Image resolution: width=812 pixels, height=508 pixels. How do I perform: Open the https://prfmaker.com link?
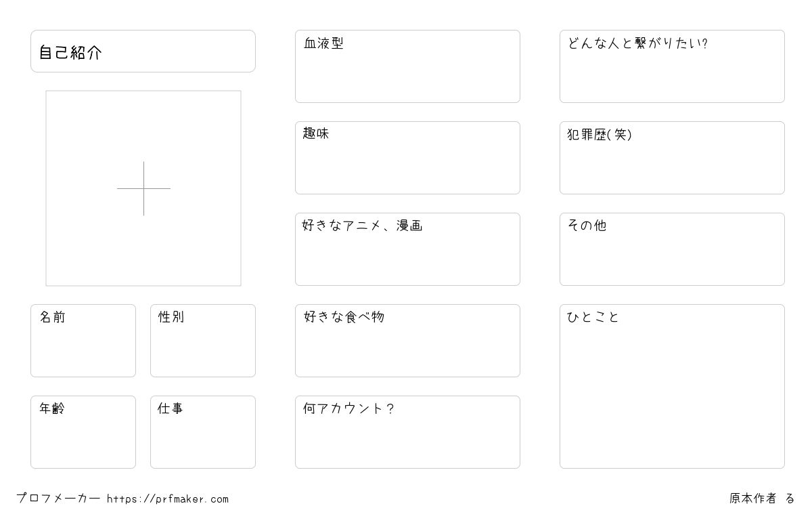point(168,499)
